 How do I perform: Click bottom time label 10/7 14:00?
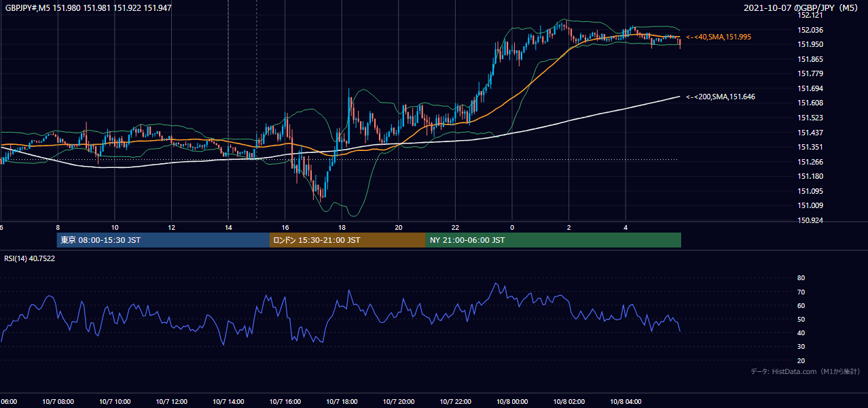click(x=228, y=402)
